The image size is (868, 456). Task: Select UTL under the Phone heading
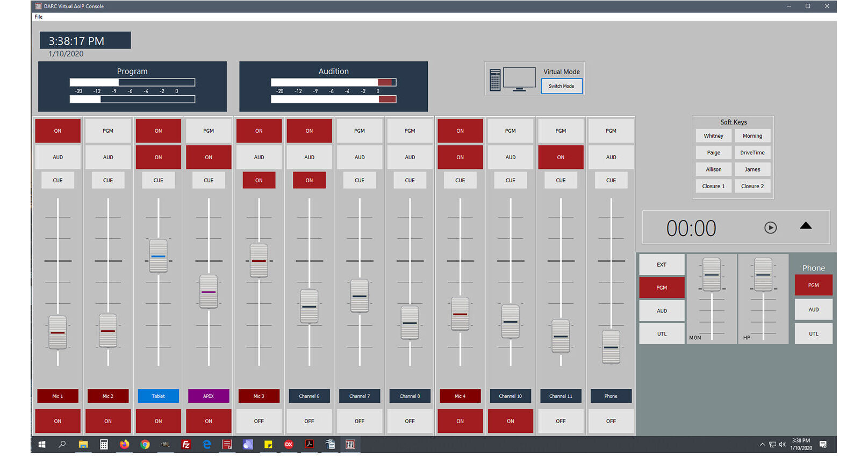[814, 334]
